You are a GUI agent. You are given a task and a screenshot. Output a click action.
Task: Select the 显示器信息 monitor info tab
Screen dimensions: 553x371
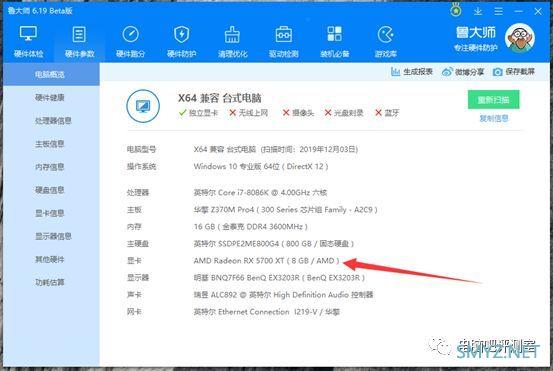pyautogui.click(x=53, y=236)
